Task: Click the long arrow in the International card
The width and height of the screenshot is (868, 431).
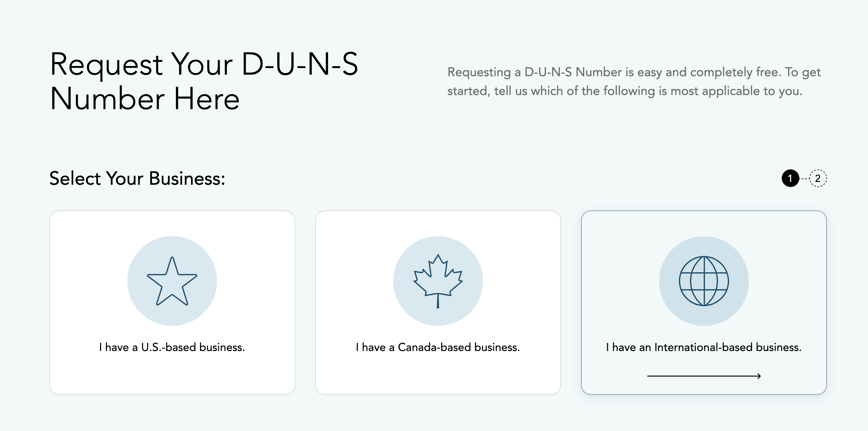Action: (704, 376)
